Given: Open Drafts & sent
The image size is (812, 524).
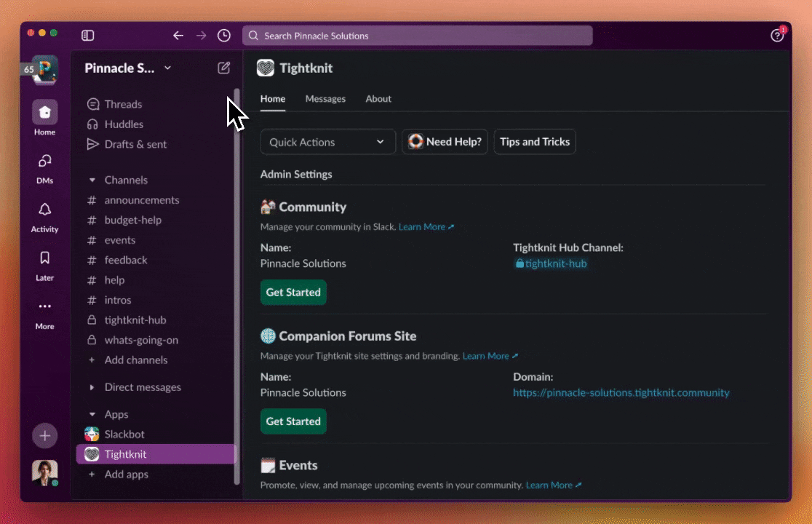Looking at the screenshot, I should [135, 144].
